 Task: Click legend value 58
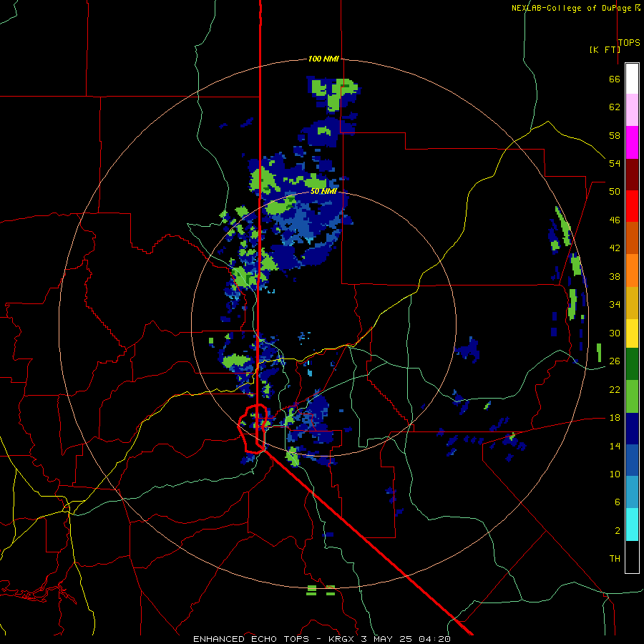[x=615, y=135]
